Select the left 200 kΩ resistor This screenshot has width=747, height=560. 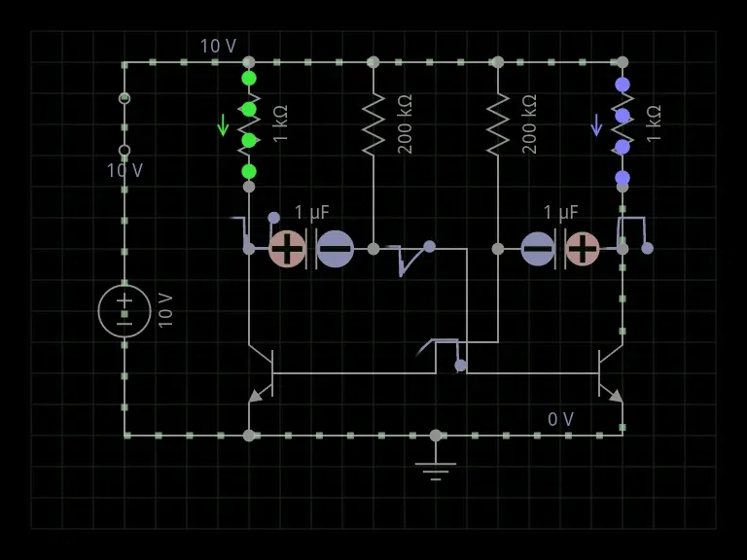click(x=373, y=124)
